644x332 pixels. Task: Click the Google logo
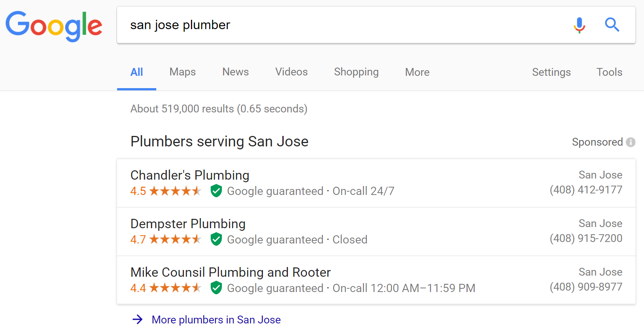(x=54, y=26)
